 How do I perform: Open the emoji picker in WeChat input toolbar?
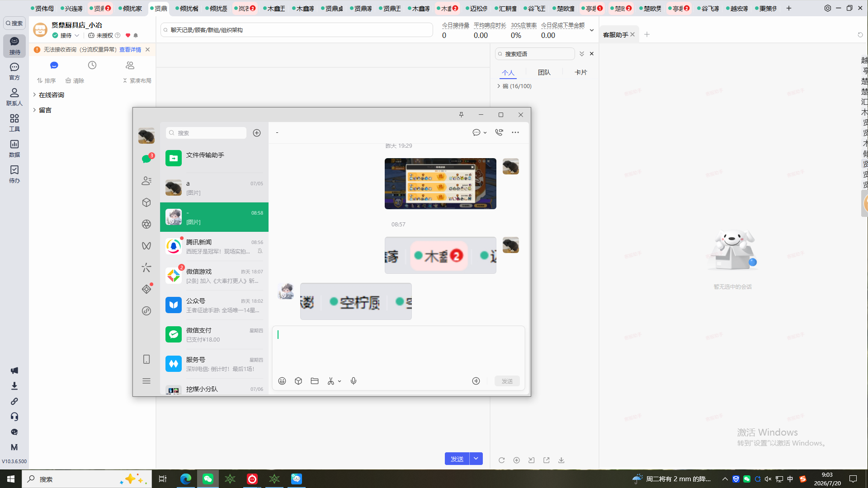click(x=282, y=381)
